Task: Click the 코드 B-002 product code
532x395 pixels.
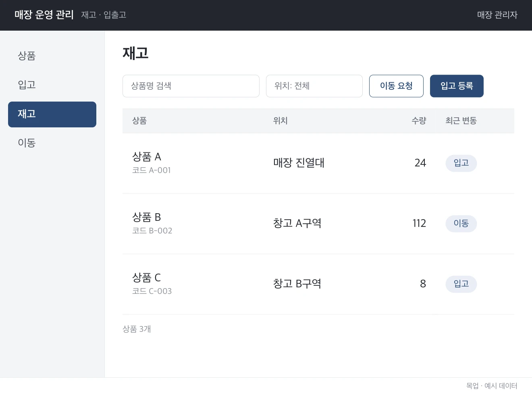Action: pos(152,231)
